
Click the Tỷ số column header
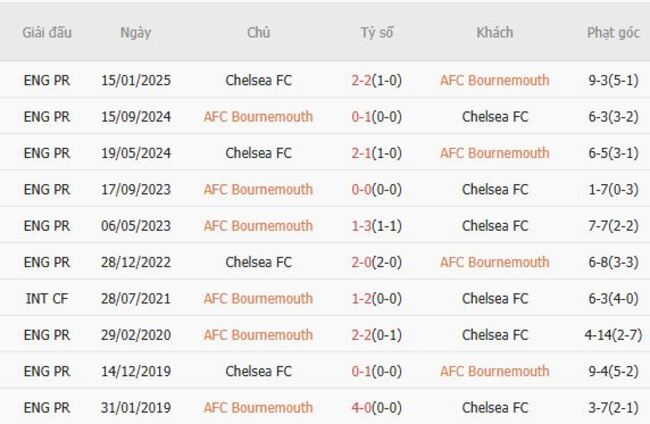click(377, 32)
